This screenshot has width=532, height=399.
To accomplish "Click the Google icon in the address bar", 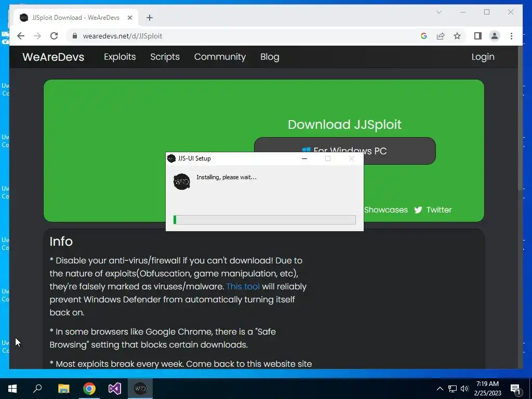I will coord(424,36).
